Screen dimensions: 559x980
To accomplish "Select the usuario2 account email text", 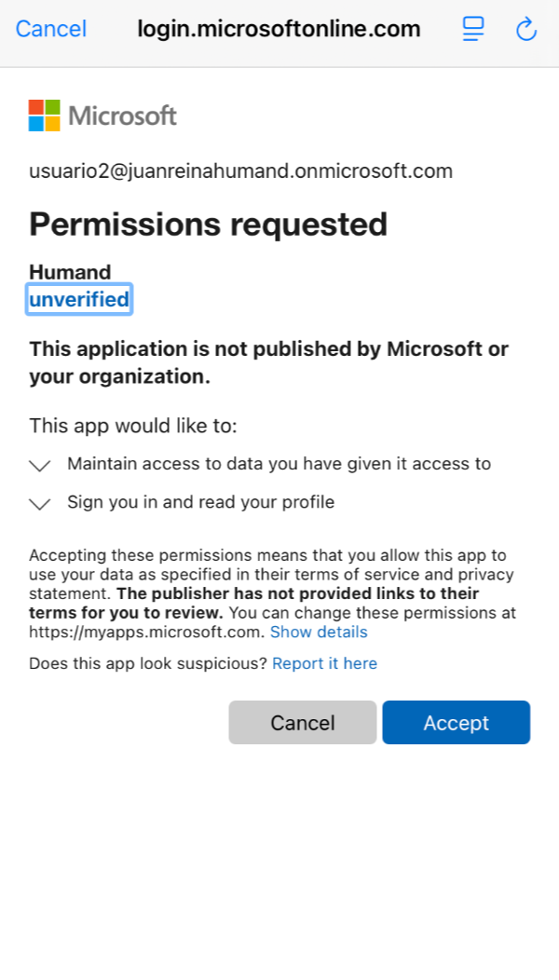I will pyautogui.click(x=240, y=171).
